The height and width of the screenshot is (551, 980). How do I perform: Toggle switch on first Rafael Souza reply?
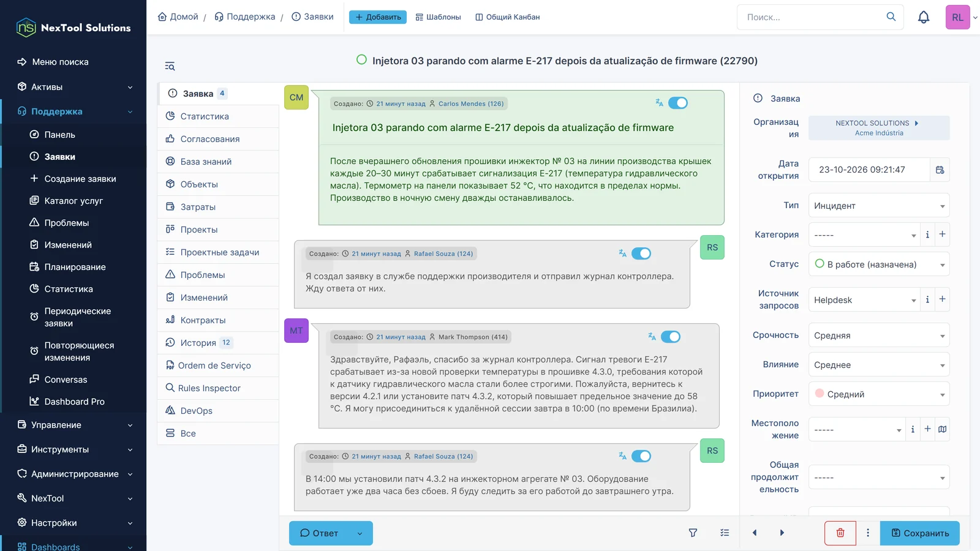(641, 253)
